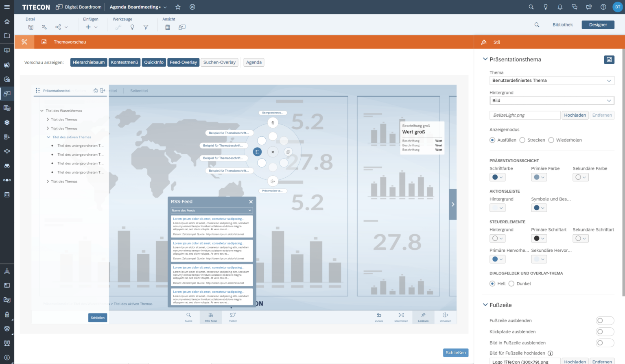This screenshot has height=364, width=625.
Task: Open the Thema dropdown showing Benutzerdefiniertes Thema
Action: coord(551,80)
